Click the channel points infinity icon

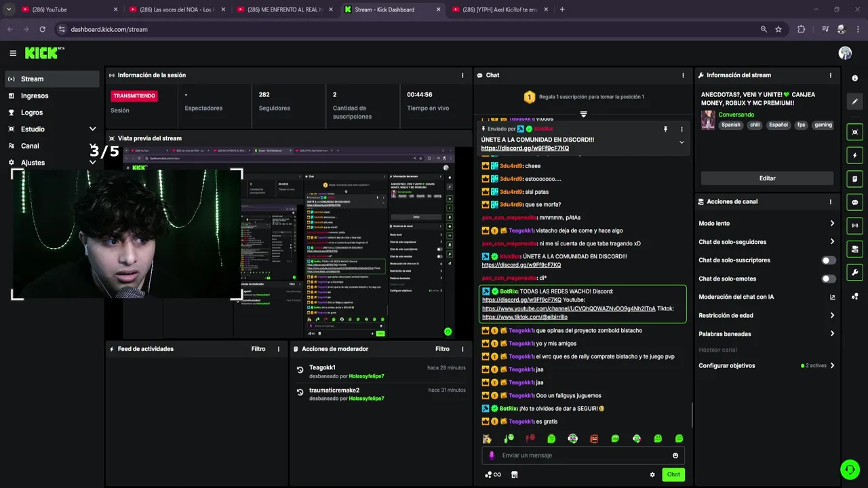[x=493, y=474]
